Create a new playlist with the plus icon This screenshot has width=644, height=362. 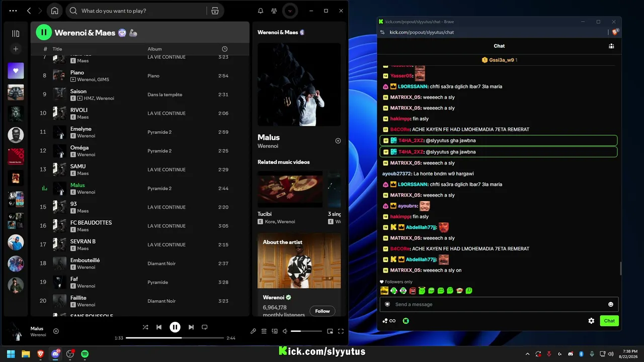pos(16,49)
